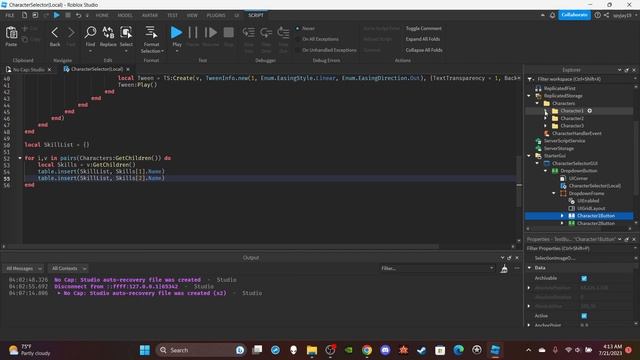
Task: Click the Format Selection icon
Action: click(x=151, y=32)
